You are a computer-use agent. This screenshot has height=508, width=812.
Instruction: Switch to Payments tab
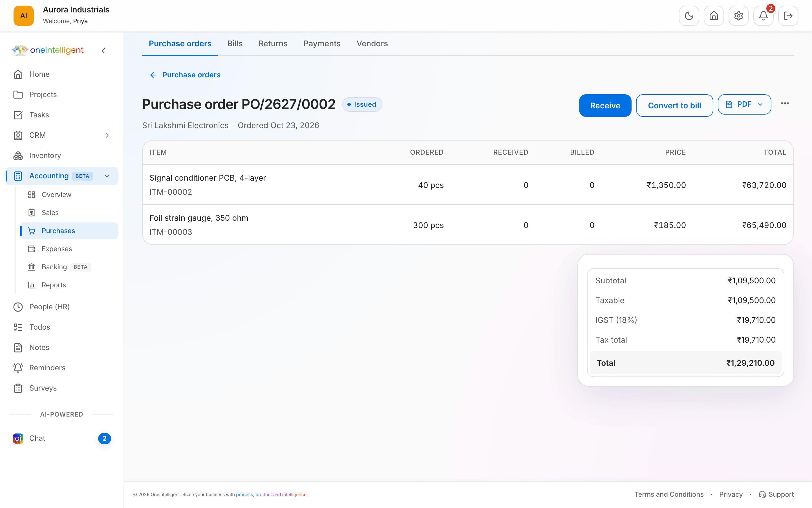click(322, 44)
